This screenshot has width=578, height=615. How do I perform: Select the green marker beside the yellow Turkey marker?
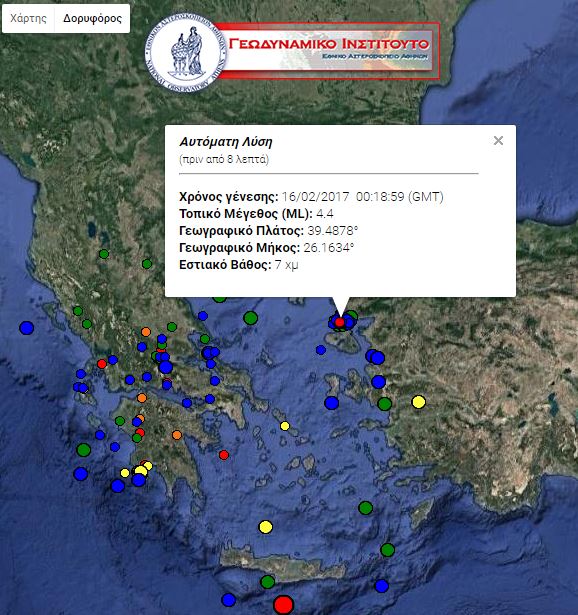click(x=385, y=404)
